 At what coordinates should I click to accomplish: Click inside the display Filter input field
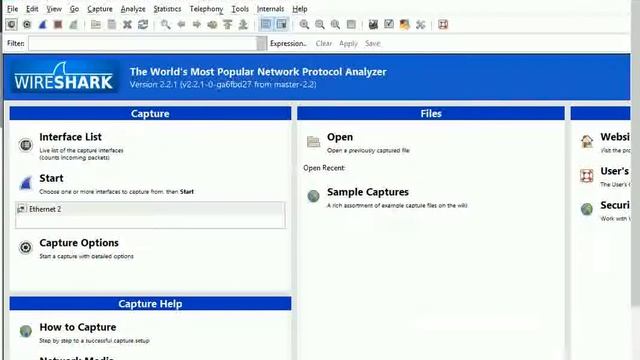click(142, 43)
